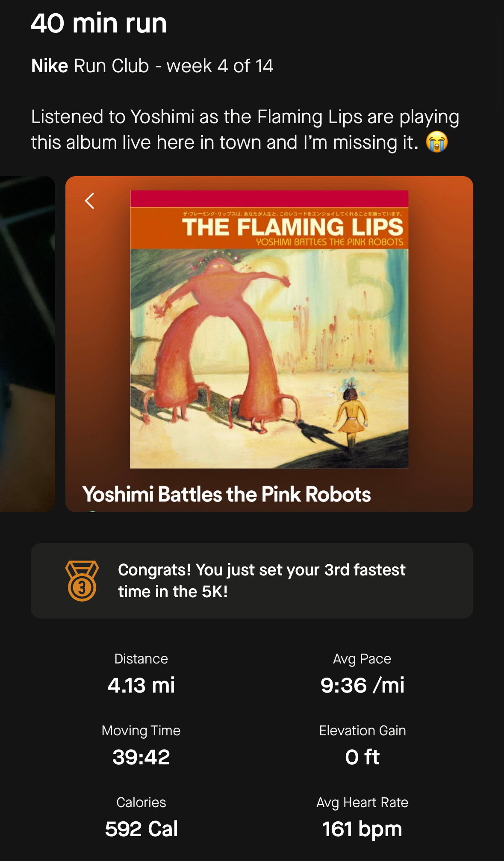Viewport: 504px width, 861px height.
Task: Click the bronze 3rd-place medal icon
Action: (82, 581)
